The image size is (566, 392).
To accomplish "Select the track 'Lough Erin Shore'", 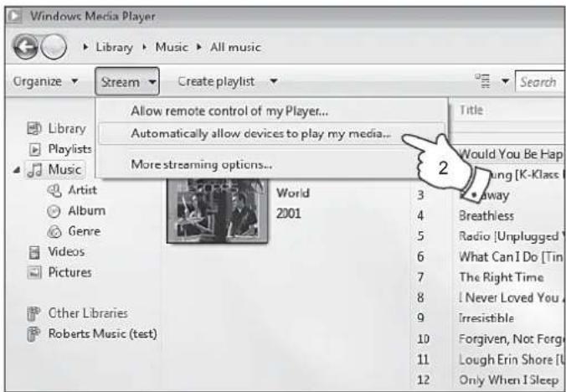I will [511, 359].
